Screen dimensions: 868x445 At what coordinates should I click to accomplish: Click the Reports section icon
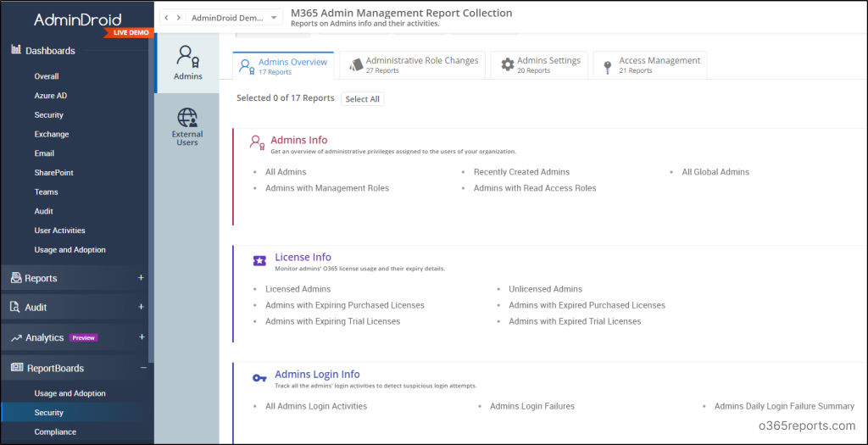(16, 278)
